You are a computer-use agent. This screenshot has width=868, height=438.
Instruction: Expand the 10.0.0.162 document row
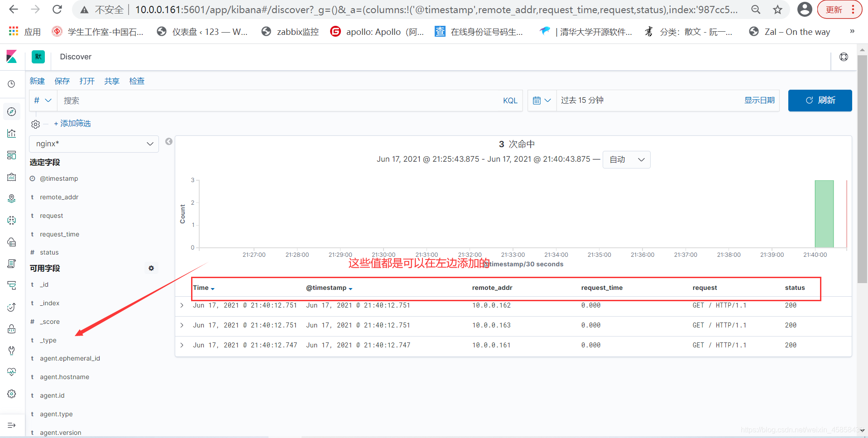(182, 306)
